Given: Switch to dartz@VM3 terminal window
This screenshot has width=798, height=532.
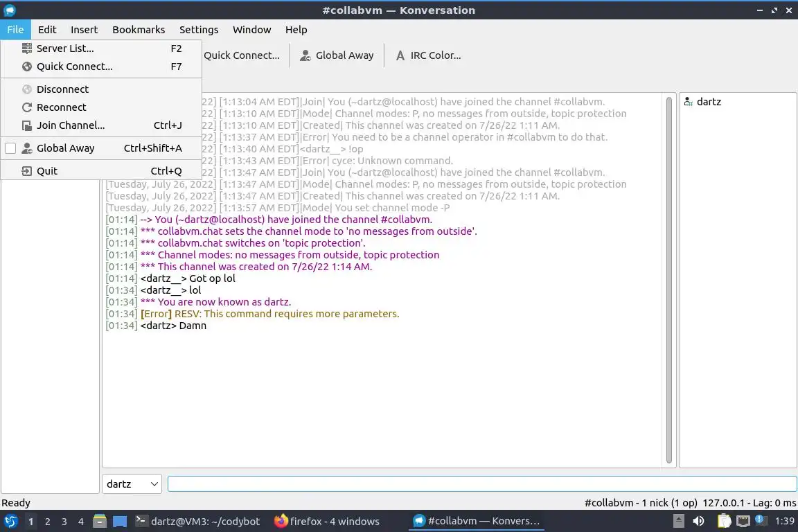Looking at the screenshot, I should click(x=198, y=522).
